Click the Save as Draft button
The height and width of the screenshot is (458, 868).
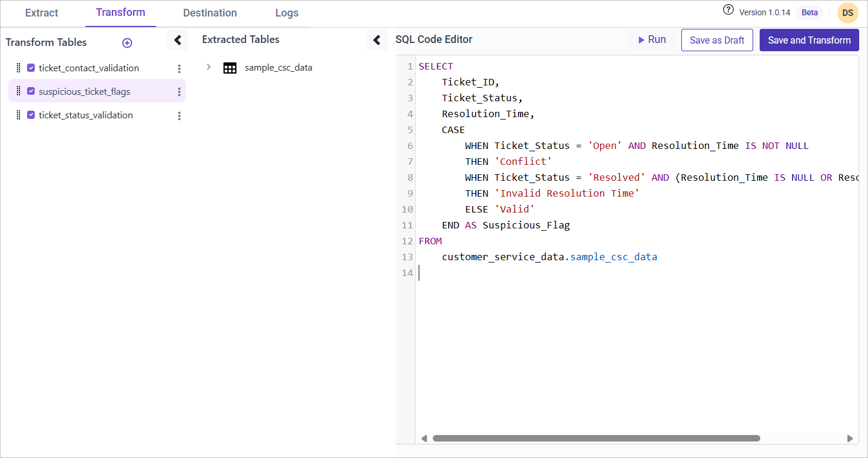click(x=717, y=40)
